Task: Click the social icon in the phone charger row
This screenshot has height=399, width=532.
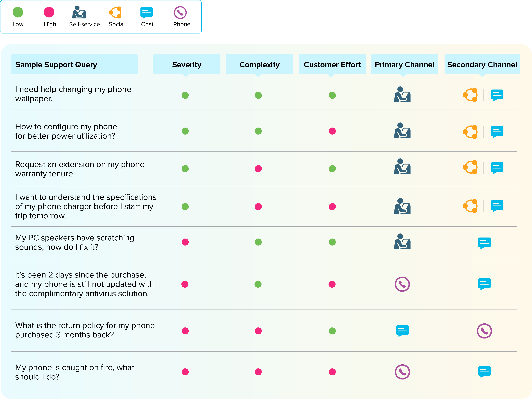Action: pos(470,206)
